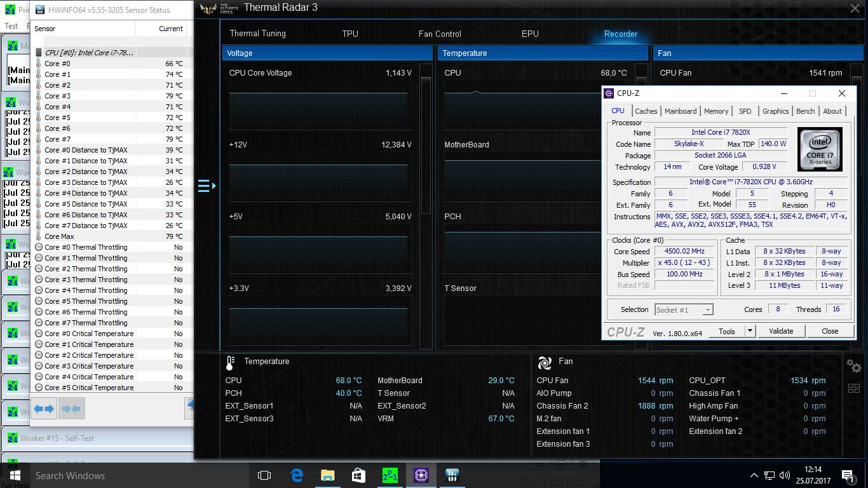Click the volume icon in the system tray
Image resolution: width=868 pixels, height=488 pixels.
click(x=783, y=475)
